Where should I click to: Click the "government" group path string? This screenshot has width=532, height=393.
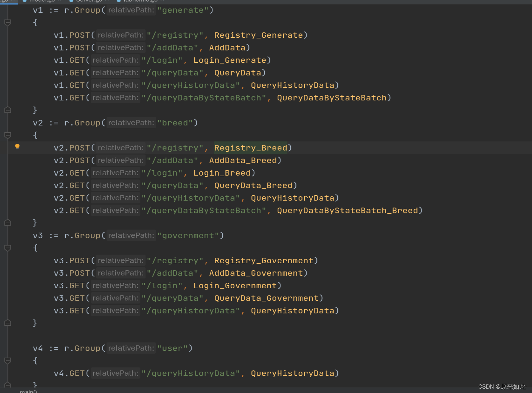(x=188, y=236)
